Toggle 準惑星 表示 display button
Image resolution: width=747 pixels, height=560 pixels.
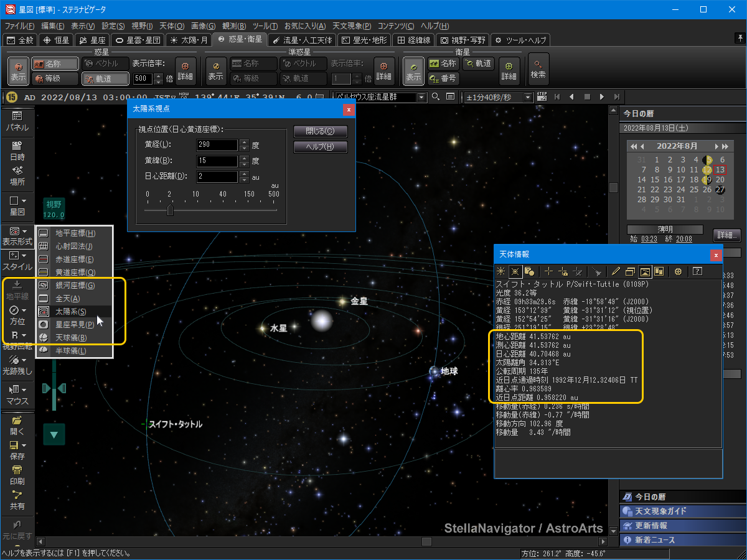[x=216, y=71]
